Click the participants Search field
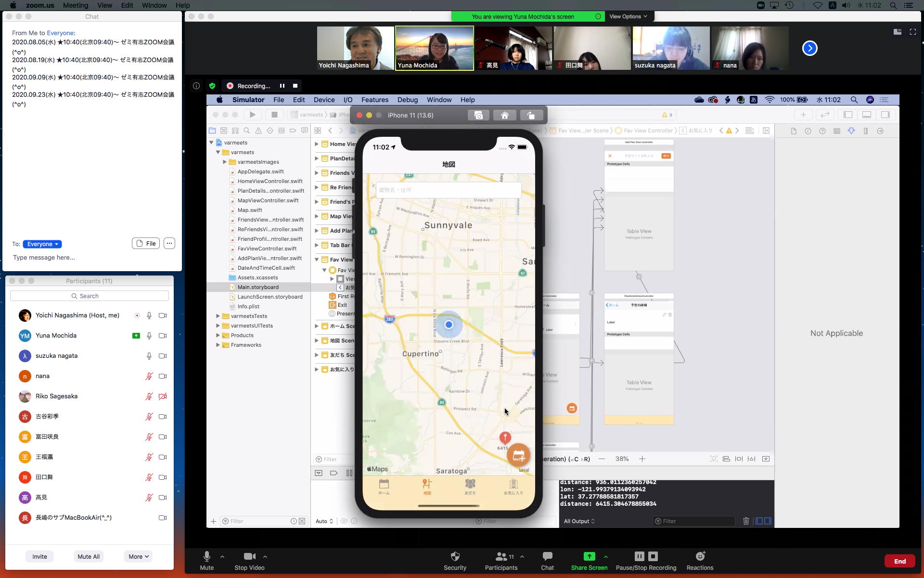 90,296
